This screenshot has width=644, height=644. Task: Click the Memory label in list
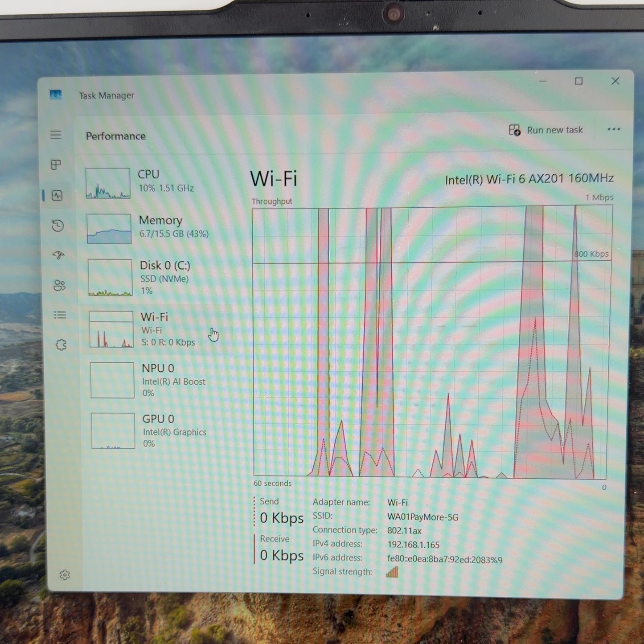click(160, 220)
